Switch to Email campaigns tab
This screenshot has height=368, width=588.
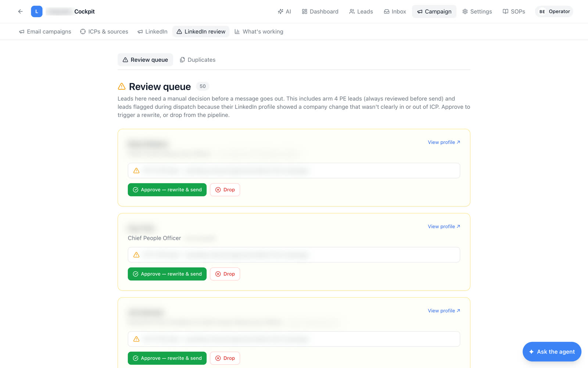pos(45,32)
